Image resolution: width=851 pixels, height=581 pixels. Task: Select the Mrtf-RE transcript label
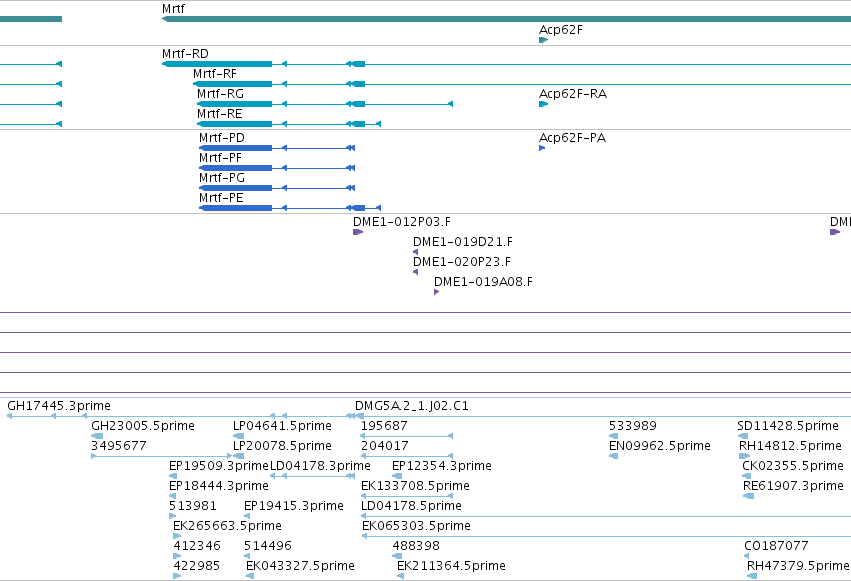pyautogui.click(x=220, y=114)
